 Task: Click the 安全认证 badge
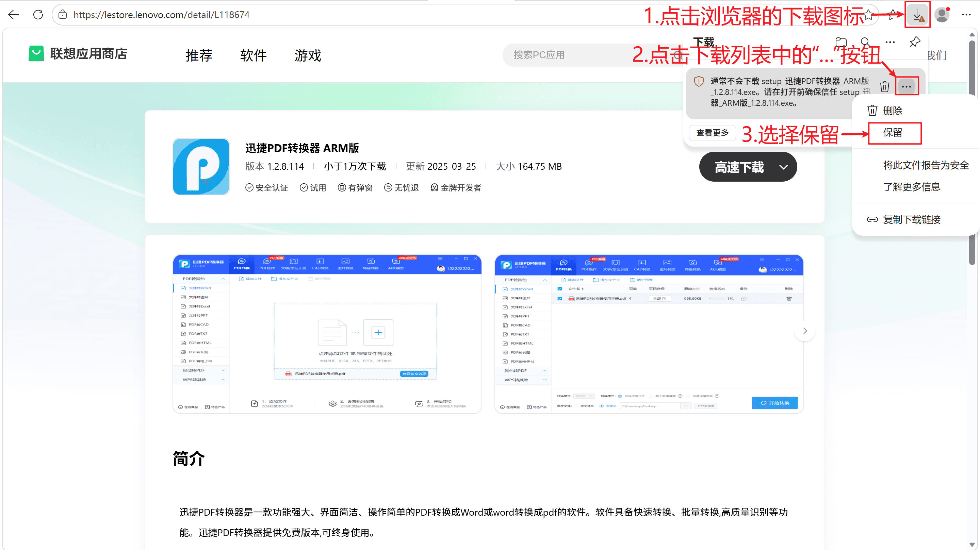click(267, 187)
